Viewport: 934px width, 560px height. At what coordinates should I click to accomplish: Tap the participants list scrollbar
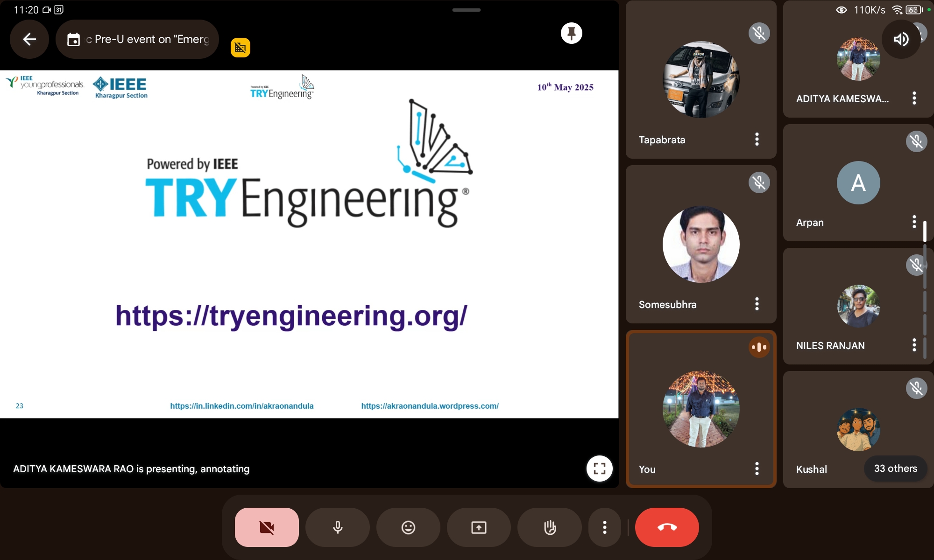pos(925,289)
